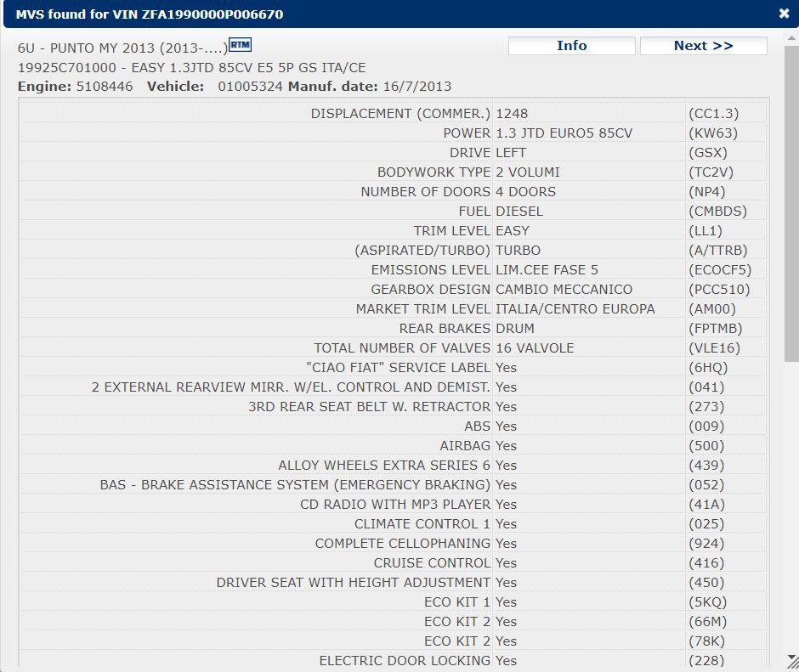Select 'CLIMATE CONTROL 1' label
Viewport: 799px width, 672px height.
[422, 523]
